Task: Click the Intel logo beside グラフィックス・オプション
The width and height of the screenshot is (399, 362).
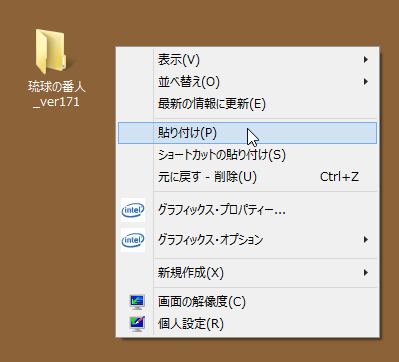Action: coord(133,240)
